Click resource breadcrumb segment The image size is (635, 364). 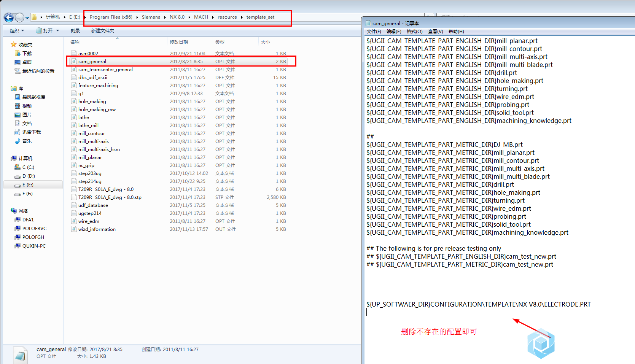pyautogui.click(x=227, y=17)
